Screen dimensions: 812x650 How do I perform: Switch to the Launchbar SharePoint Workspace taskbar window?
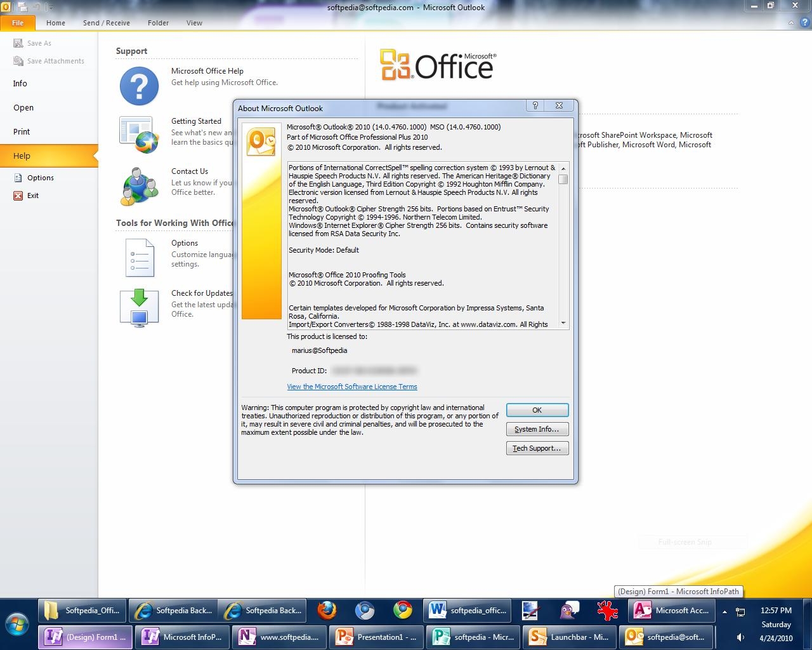point(570,637)
